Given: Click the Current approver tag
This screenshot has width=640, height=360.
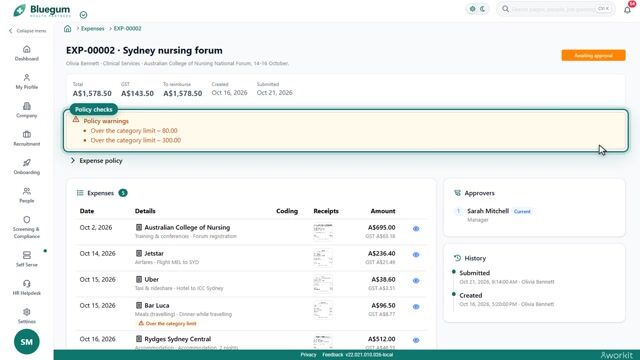Looking at the screenshot, I should tap(522, 211).
